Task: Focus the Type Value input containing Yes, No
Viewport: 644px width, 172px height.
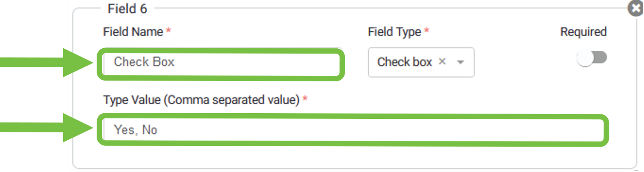Action: pos(353,130)
